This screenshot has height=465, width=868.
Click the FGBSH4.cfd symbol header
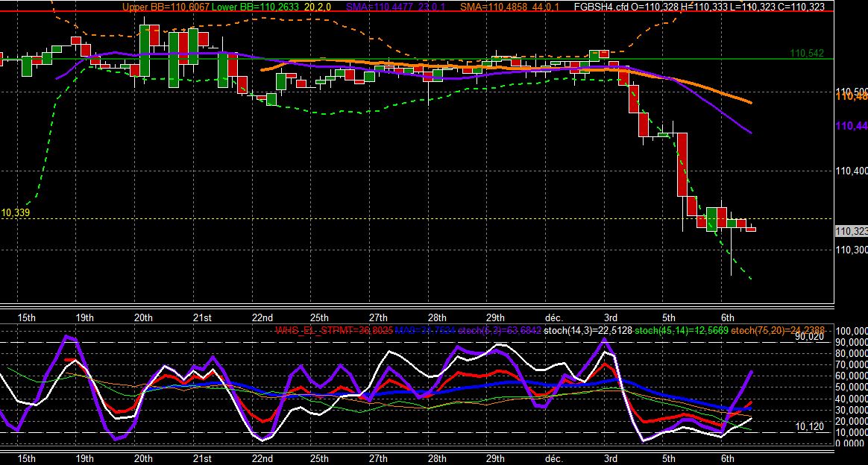(601, 7)
